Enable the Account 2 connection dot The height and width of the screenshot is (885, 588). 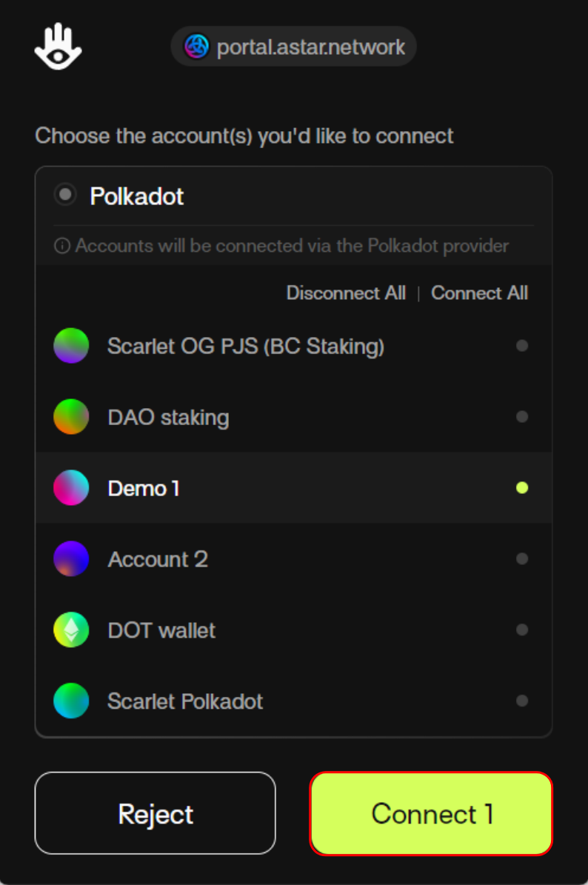(522, 559)
